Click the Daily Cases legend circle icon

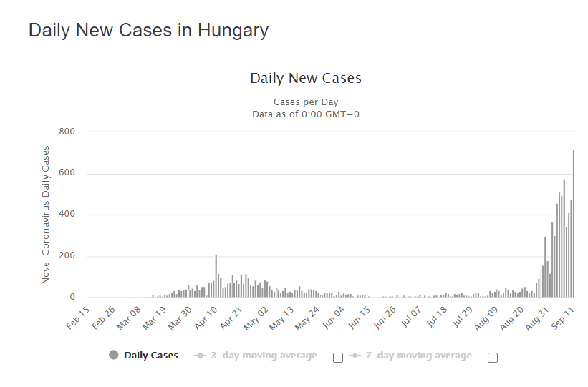click(114, 355)
